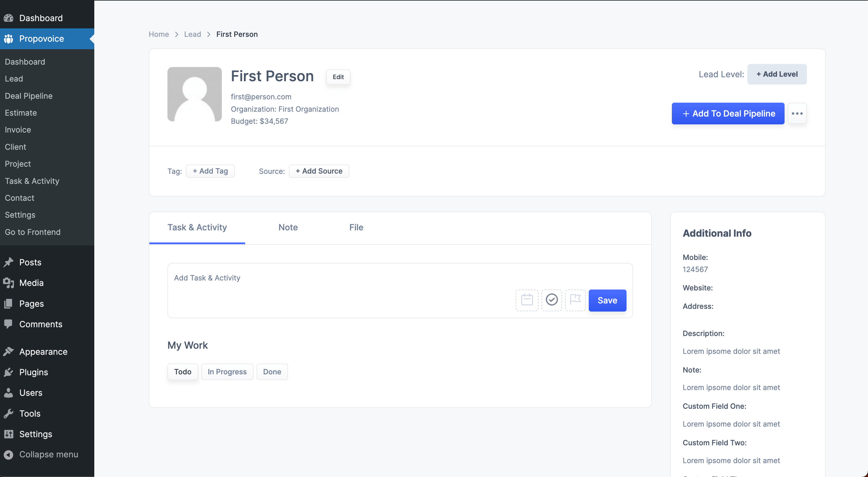The image size is (868, 477).
Task: Click the Add To Deal Pipeline button
Action: pyautogui.click(x=728, y=114)
